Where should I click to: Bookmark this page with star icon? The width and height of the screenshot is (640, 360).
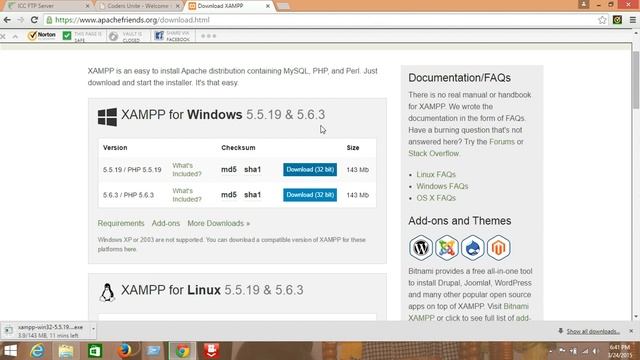tap(602, 20)
